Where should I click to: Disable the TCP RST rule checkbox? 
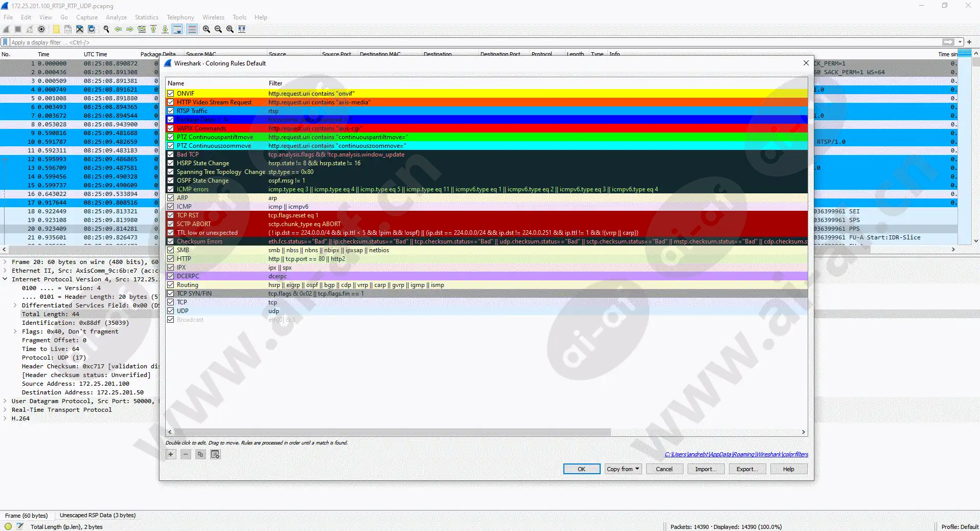pyautogui.click(x=171, y=215)
